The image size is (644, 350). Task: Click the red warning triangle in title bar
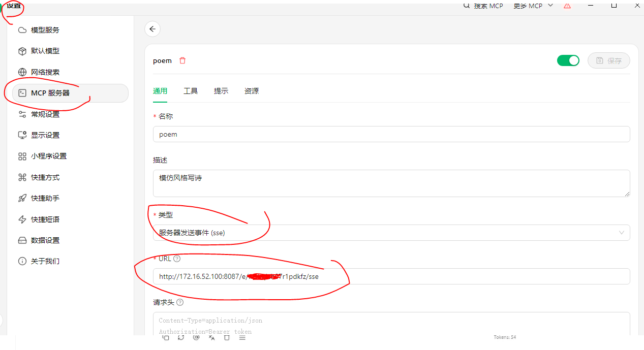coord(567,6)
